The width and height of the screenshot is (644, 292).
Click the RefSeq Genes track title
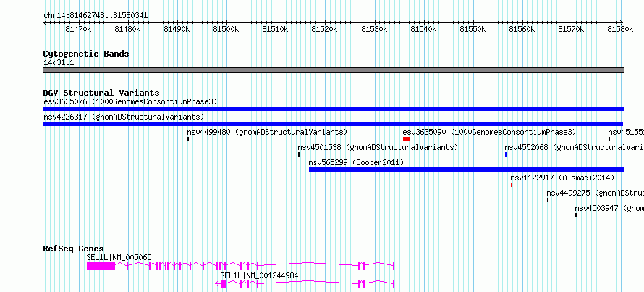[74, 249]
